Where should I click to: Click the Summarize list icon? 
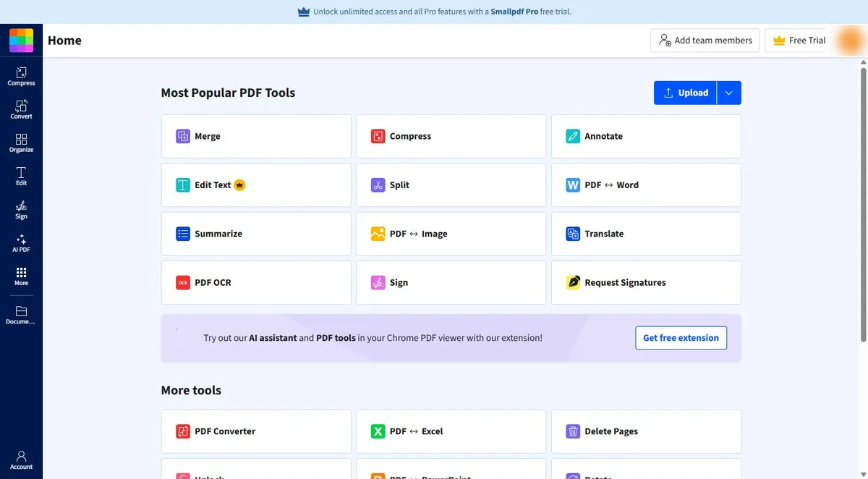coord(183,234)
